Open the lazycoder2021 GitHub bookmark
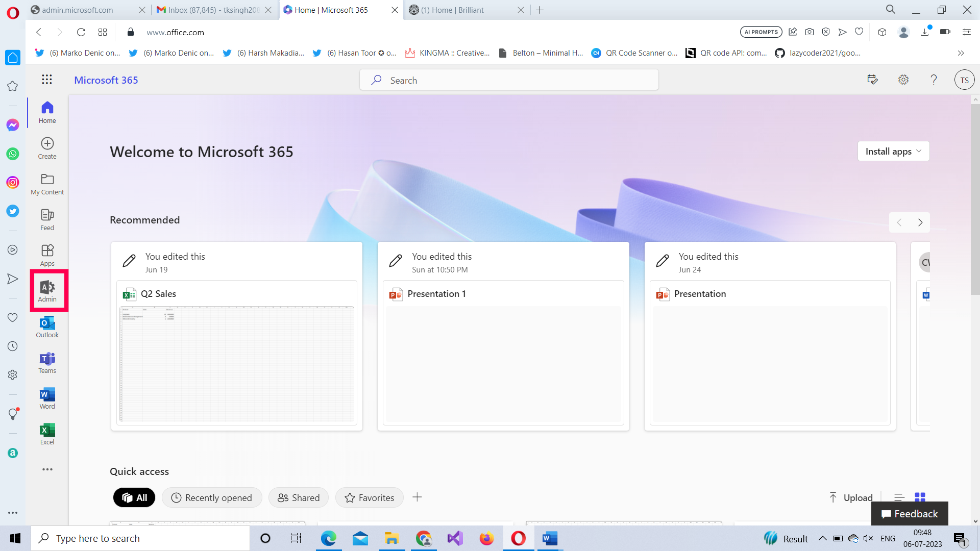The height and width of the screenshot is (551, 980). tap(818, 53)
